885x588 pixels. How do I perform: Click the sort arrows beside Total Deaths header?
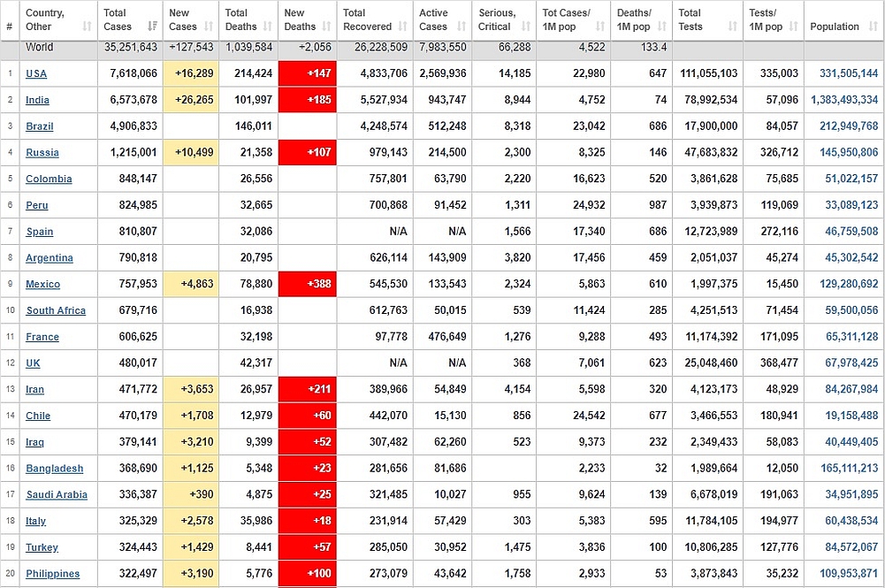(268, 27)
